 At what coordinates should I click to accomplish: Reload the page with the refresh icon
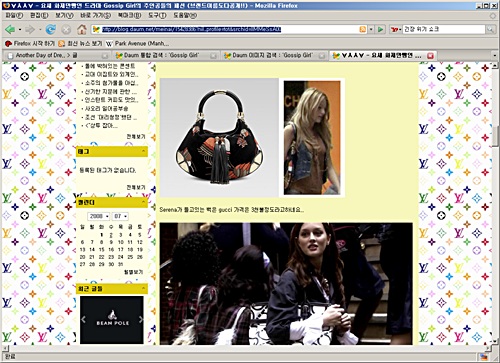[x=51, y=30]
